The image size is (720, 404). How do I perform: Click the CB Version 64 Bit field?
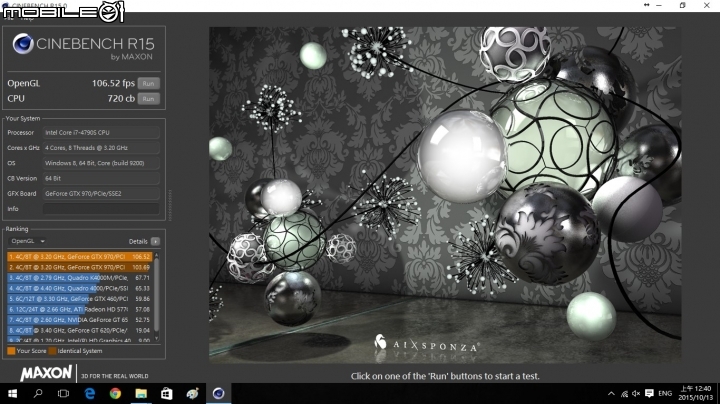click(x=101, y=178)
